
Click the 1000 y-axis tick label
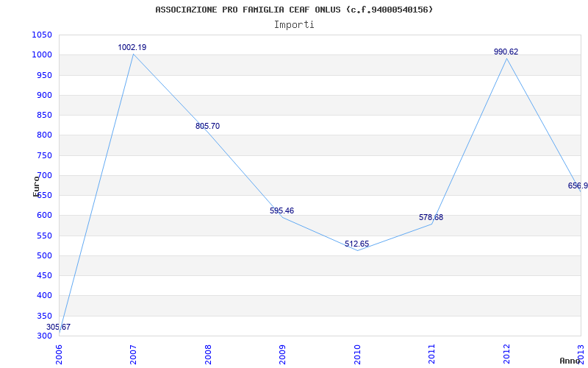click(x=42, y=54)
